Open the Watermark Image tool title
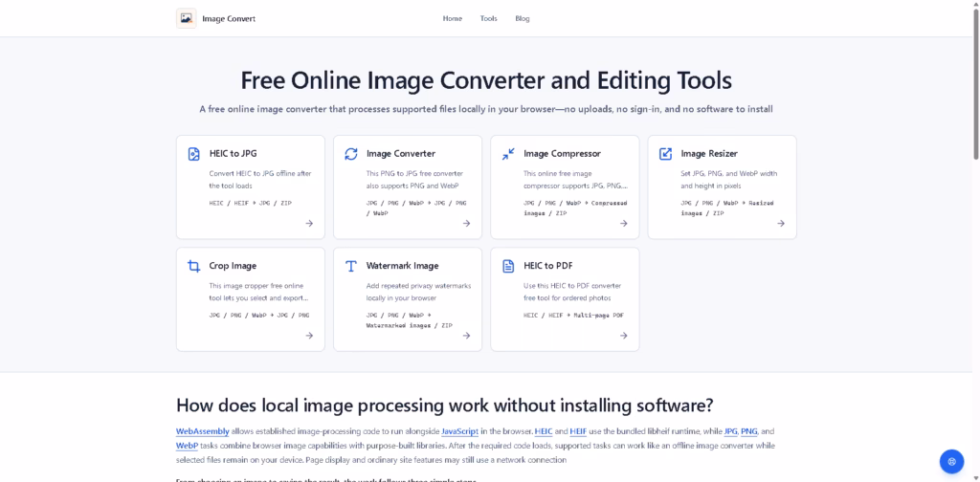Viewport: 980px width, 482px height. click(x=403, y=266)
